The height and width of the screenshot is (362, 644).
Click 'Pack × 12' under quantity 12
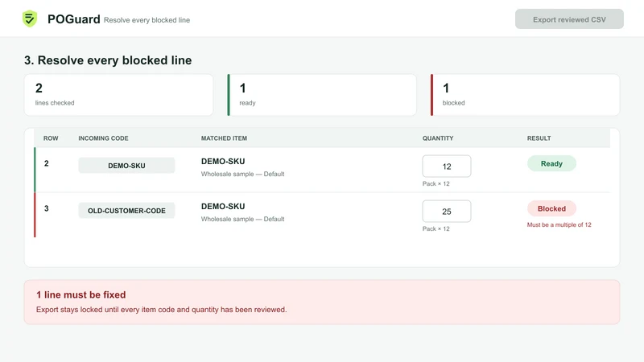tap(436, 184)
